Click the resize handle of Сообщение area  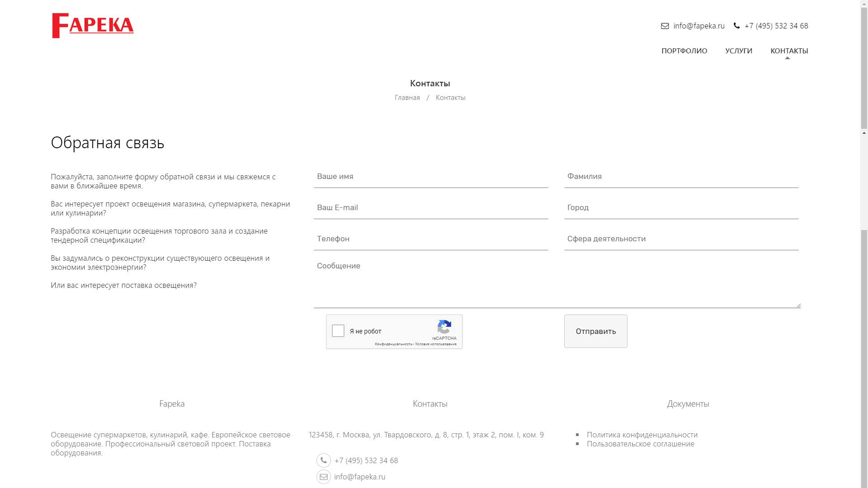799,305
